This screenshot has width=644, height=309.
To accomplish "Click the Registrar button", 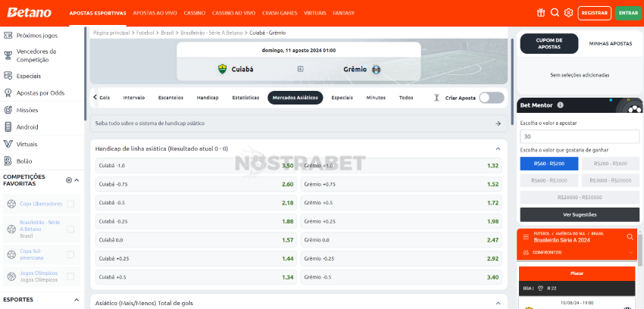I will pyautogui.click(x=594, y=13).
